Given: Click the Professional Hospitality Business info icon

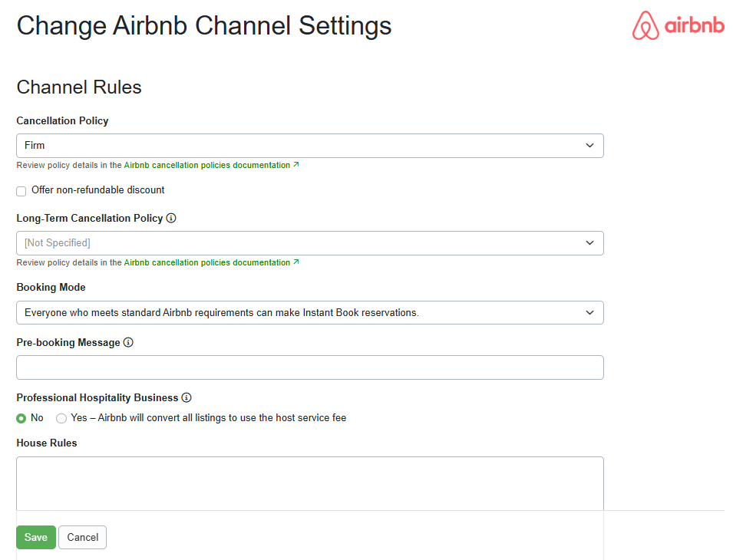Looking at the screenshot, I should coord(187,397).
